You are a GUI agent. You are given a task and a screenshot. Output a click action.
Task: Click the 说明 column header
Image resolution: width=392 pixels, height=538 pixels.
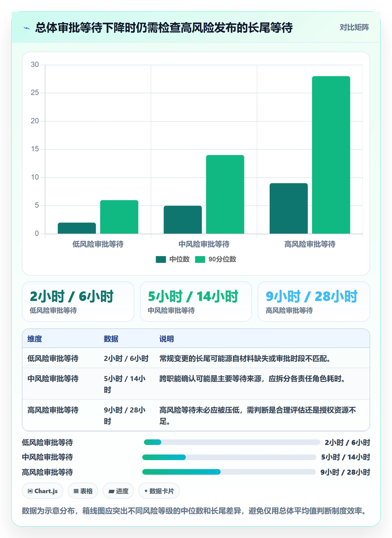coord(167,339)
